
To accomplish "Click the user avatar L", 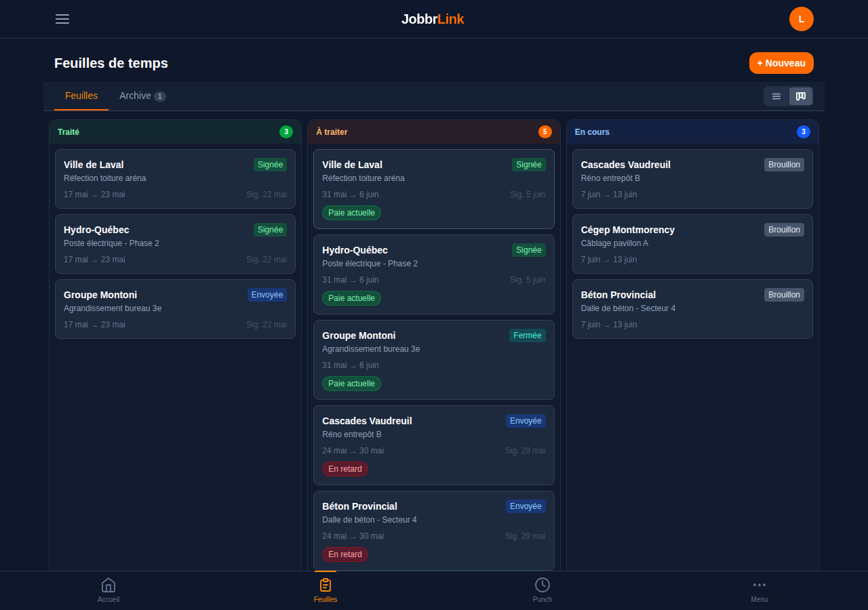I will (x=802, y=19).
